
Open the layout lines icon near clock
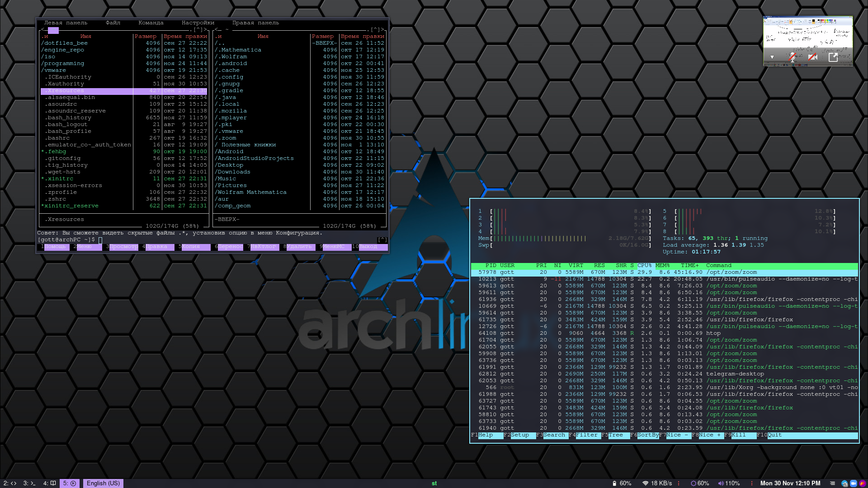pyautogui.click(x=832, y=483)
